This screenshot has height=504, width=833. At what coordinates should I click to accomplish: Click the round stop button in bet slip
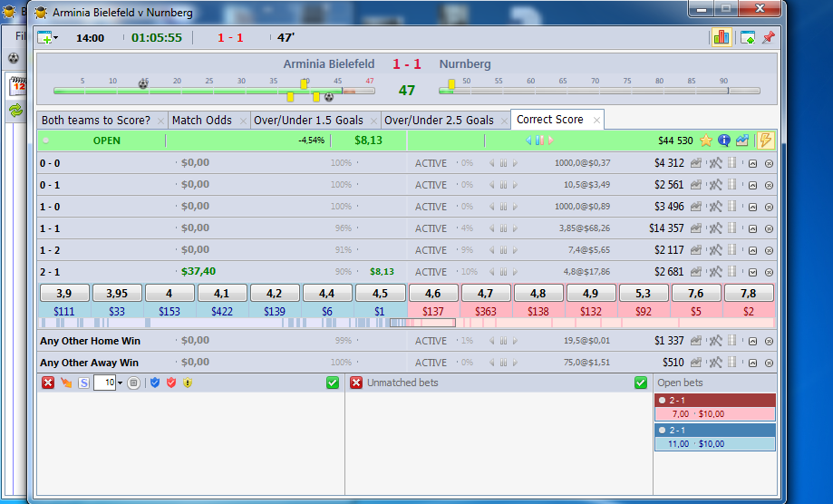[x=134, y=383]
